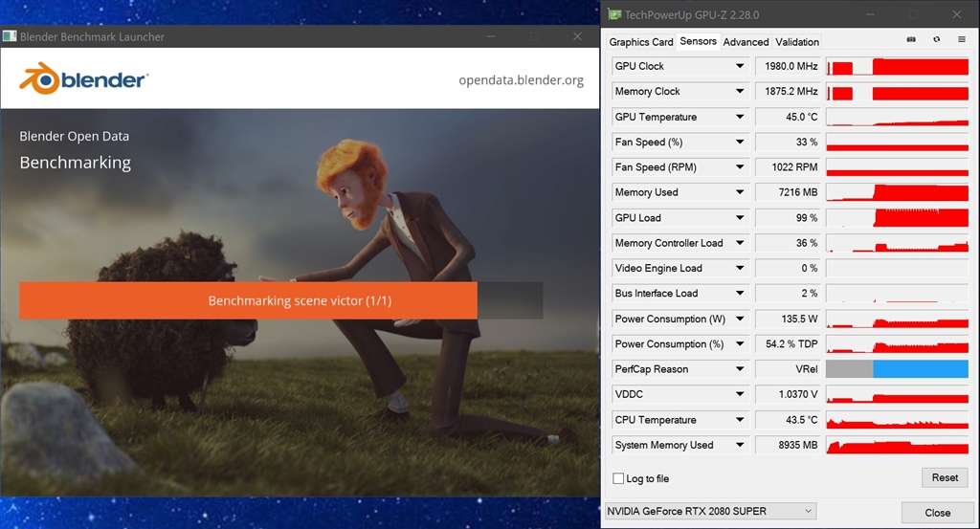Open the VDDC sensor dropdown
Image resolution: width=980 pixels, height=529 pixels.
coord(740,394)
